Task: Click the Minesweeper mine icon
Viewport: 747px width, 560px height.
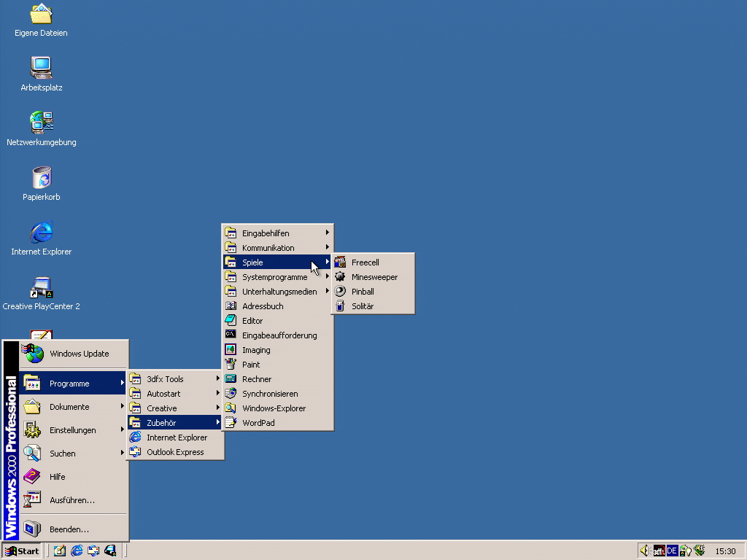Action: [x=340, y=276]
